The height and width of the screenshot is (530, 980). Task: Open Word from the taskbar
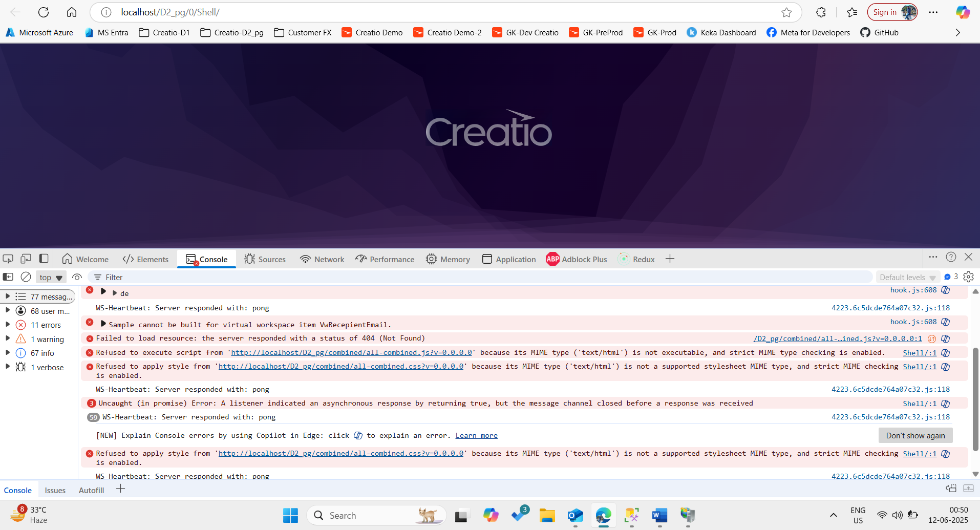659,516
